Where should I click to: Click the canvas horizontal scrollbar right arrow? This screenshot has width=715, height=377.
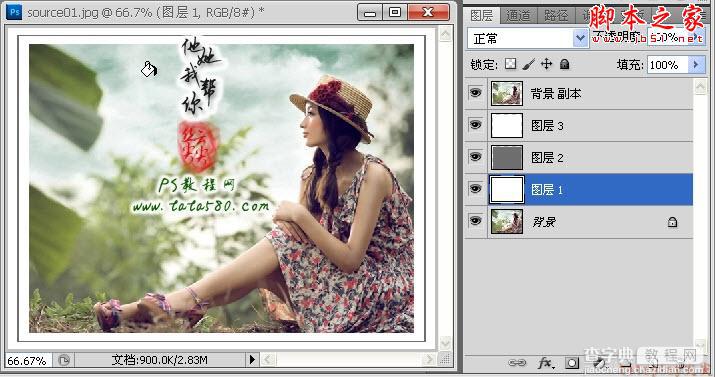429,360
